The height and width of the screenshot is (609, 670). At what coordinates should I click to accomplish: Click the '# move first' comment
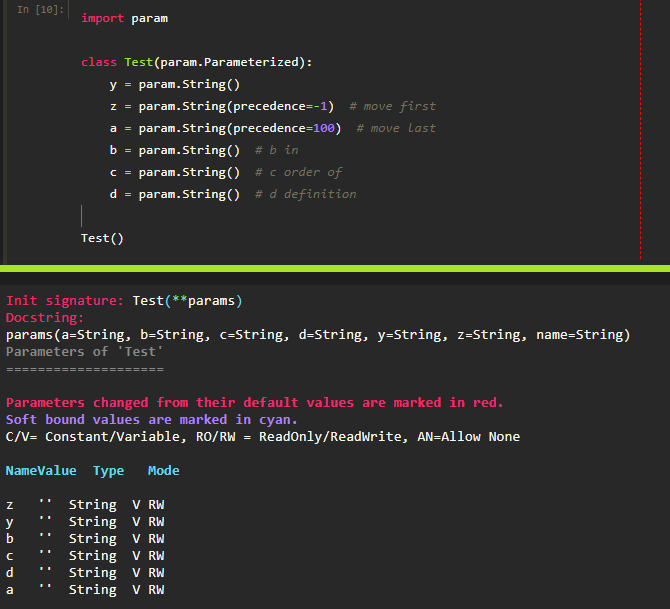[392, 106]
